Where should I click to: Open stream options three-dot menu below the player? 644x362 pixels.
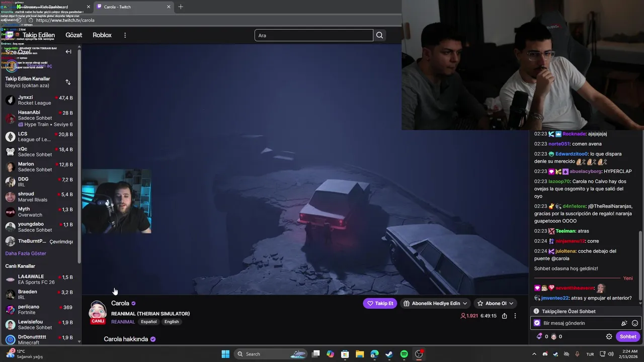(x=515, y=316)
